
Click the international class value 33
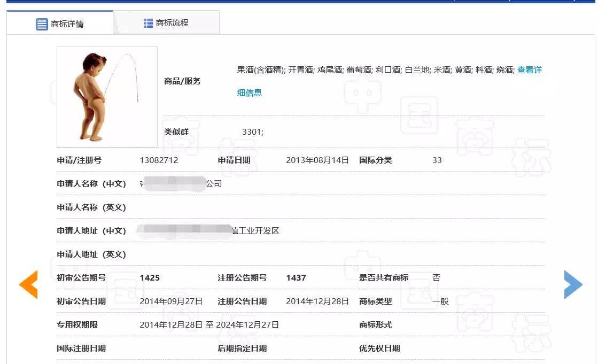437,160
